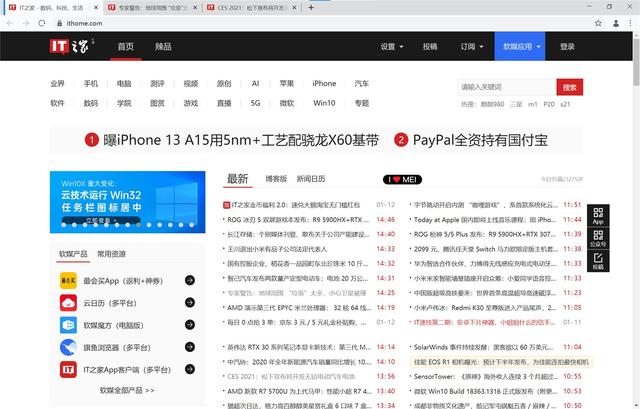Image resolution: width=640 pixels, height=409 pixels.
Task: Click the 投稿 icon in the floating sidebar
Action: [x=598, y=262]
